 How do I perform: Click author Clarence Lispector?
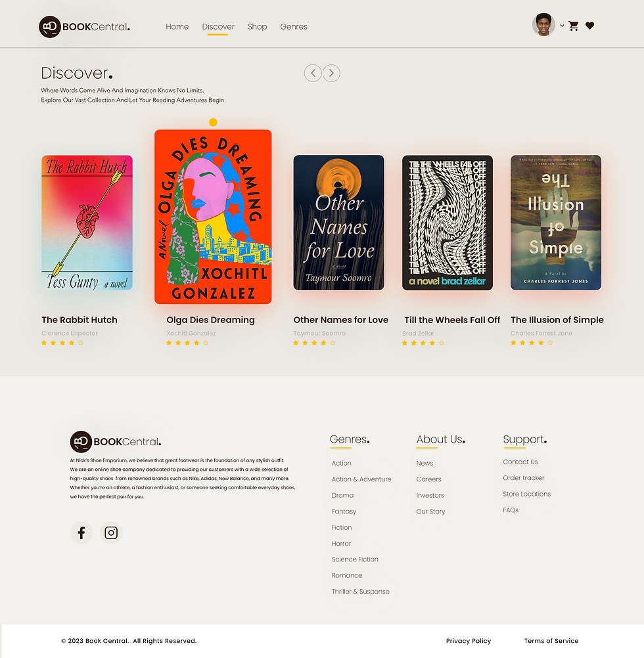tap(69, 333)
